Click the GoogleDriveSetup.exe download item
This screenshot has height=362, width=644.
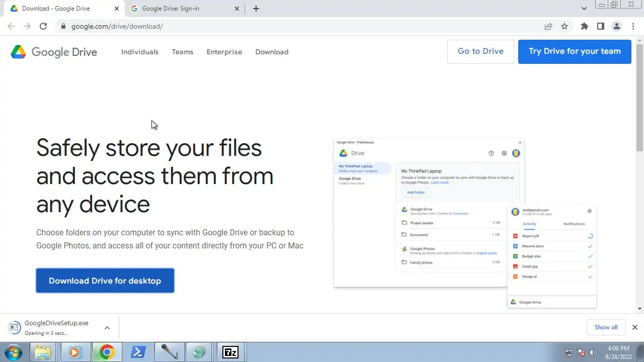click(x=59, y=327)
